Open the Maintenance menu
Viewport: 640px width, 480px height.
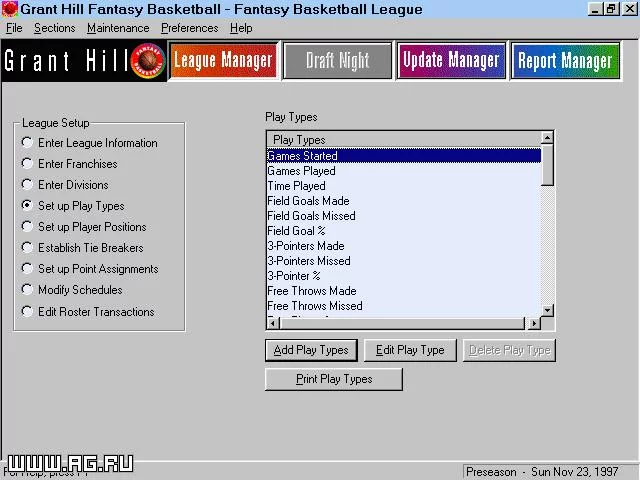[x=118, y=28]
